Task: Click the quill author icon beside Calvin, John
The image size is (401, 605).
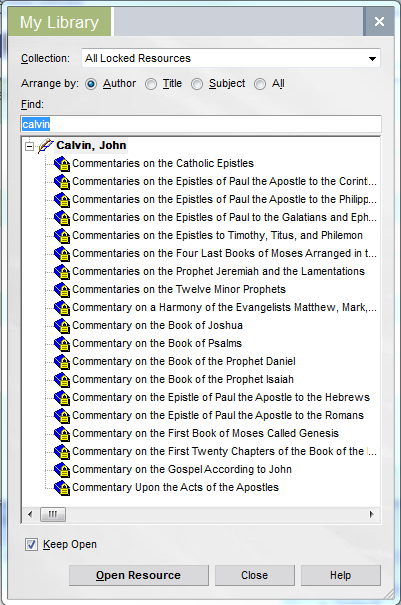Action: [45, 146]
